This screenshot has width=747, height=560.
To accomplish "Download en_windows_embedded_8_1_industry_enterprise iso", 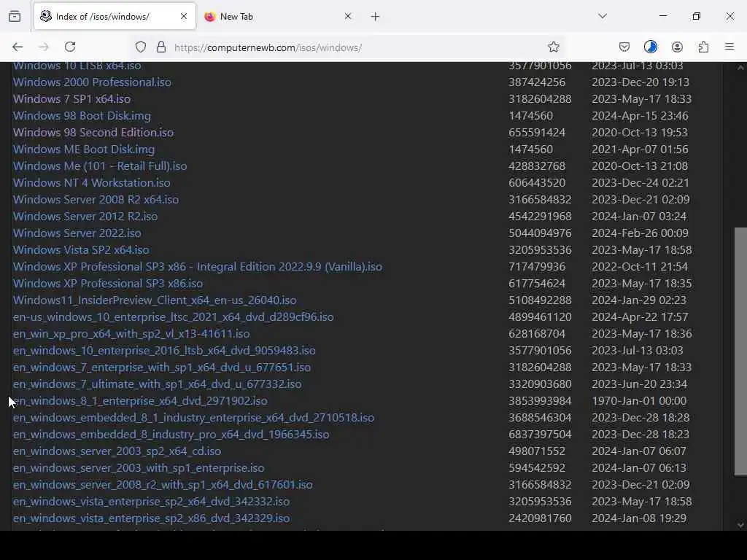I will [193, 418].
